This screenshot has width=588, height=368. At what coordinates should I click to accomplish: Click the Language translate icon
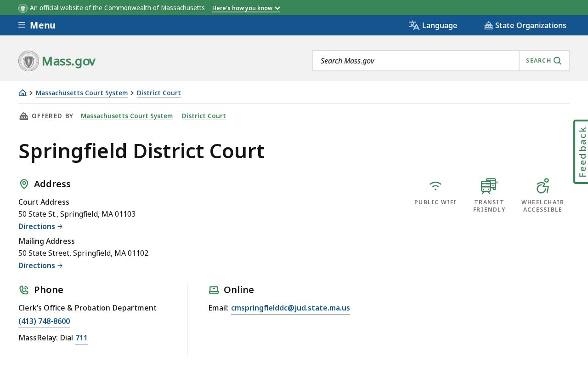(x=414, y=25)
